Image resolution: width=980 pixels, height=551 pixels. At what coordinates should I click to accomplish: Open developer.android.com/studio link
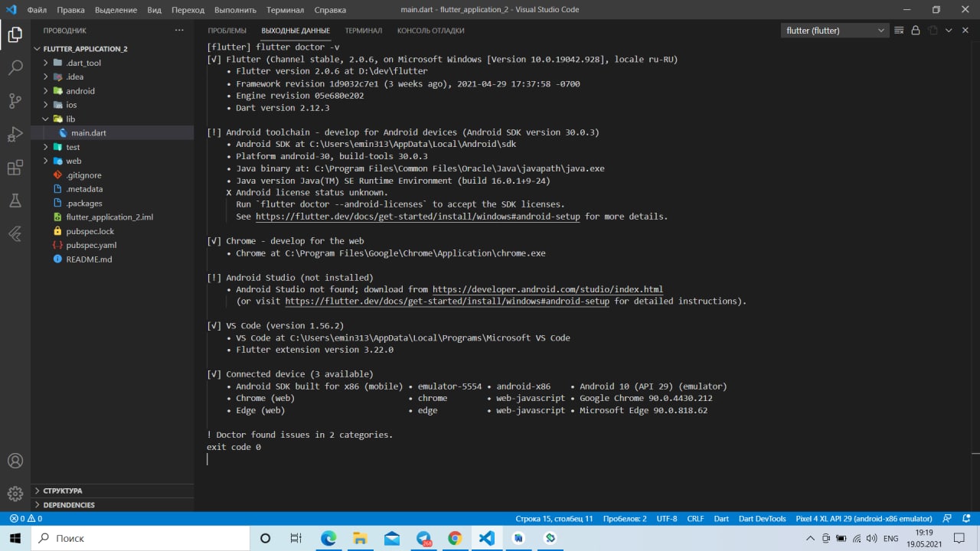tap(547, 289)
